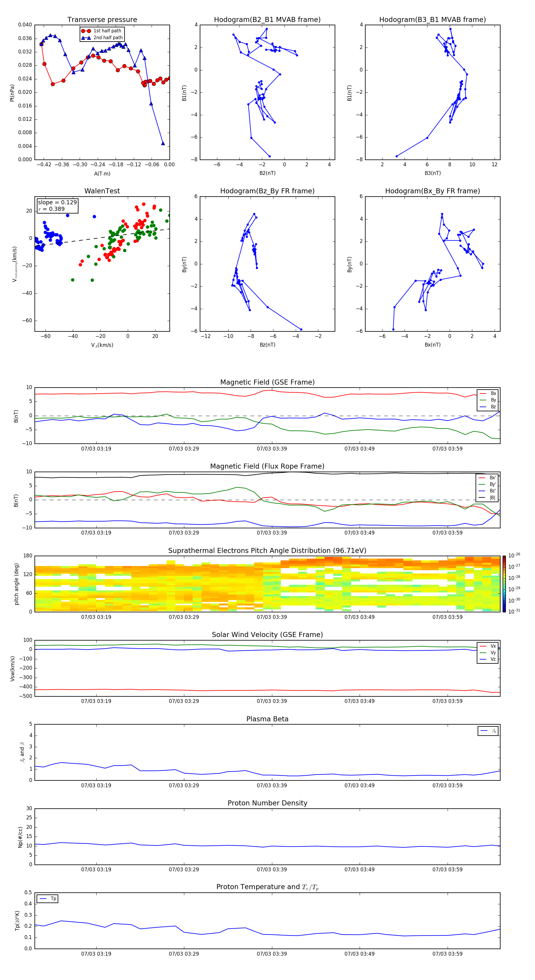Click the 'Proton Temperature and Te/Tp' title
The height and width of the screenshot is (980, 535).
(x=267, y=887)
